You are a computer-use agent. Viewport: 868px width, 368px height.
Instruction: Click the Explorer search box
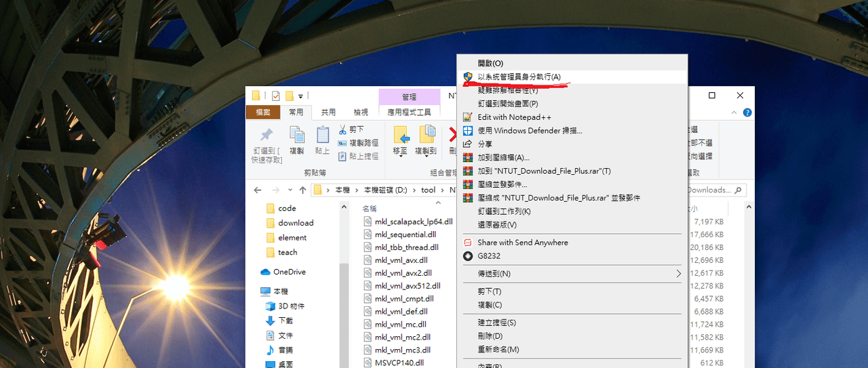point(716,190)
